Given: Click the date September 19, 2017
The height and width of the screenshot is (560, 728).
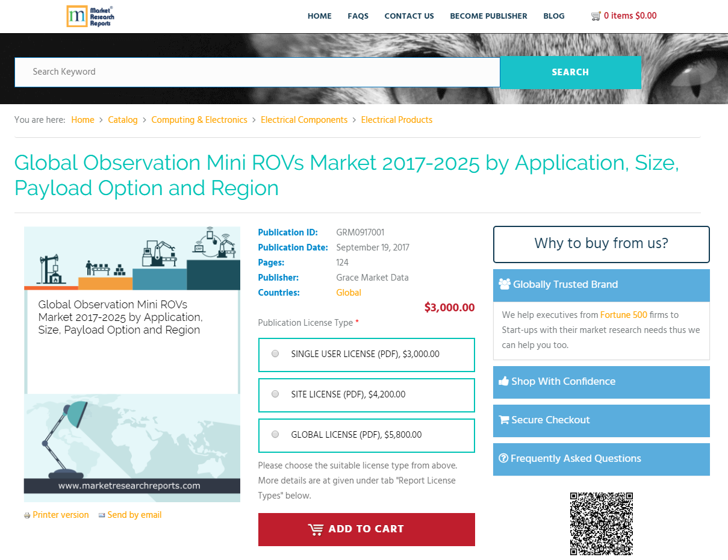Looking at the screenshot, I should coord(373,247).
